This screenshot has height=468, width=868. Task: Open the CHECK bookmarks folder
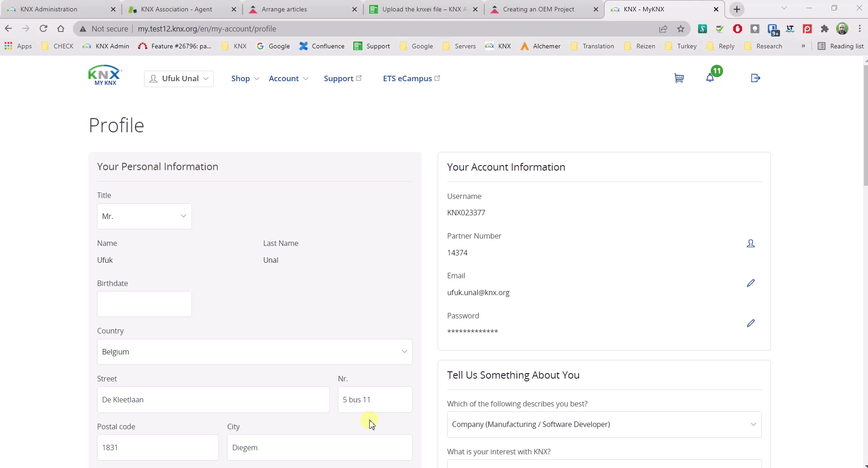[x=57, y=46]
